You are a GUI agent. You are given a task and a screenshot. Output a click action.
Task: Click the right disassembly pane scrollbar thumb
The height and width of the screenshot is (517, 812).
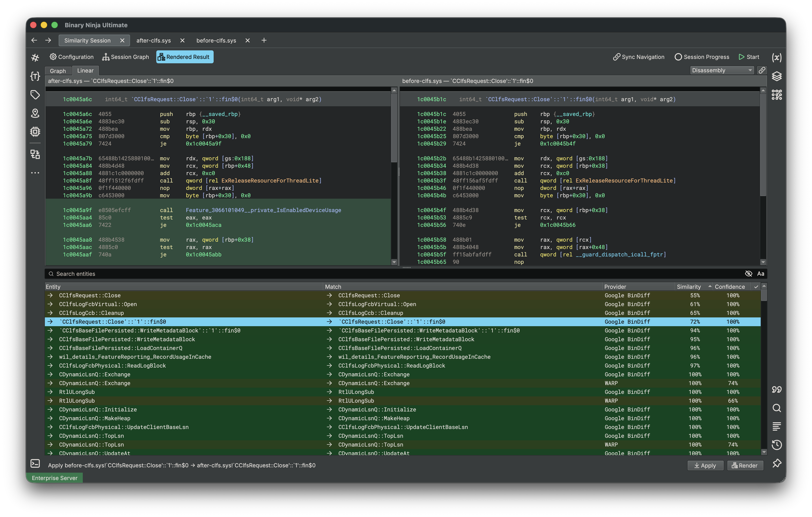(763, 145)
